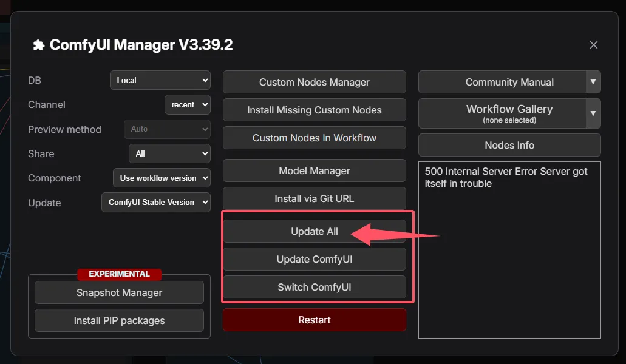Click the EXPERIMENTAL red label
This screenshot has height=364, width=626.
119,274
